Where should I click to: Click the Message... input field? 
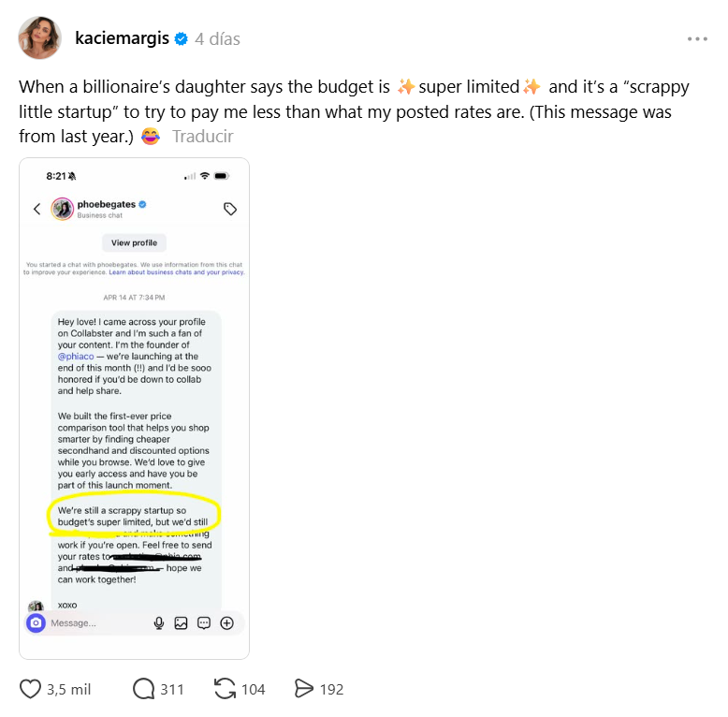pos(97,623)
